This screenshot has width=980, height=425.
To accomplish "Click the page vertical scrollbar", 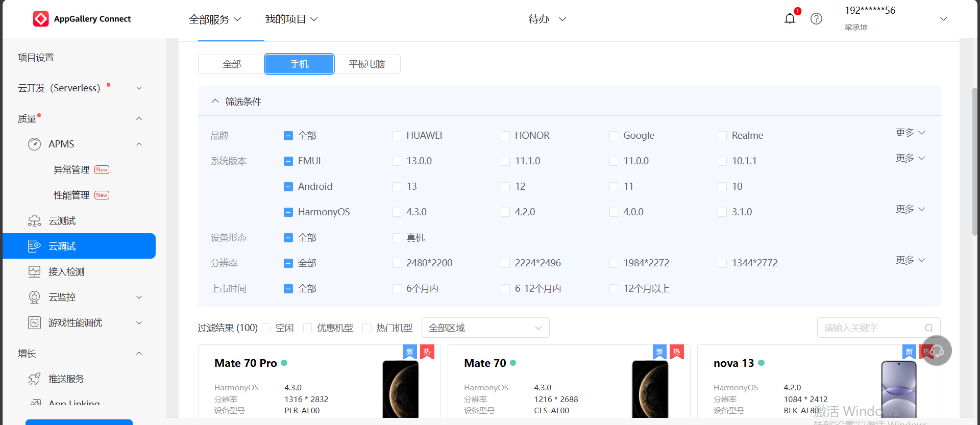I will click(974, 161).
